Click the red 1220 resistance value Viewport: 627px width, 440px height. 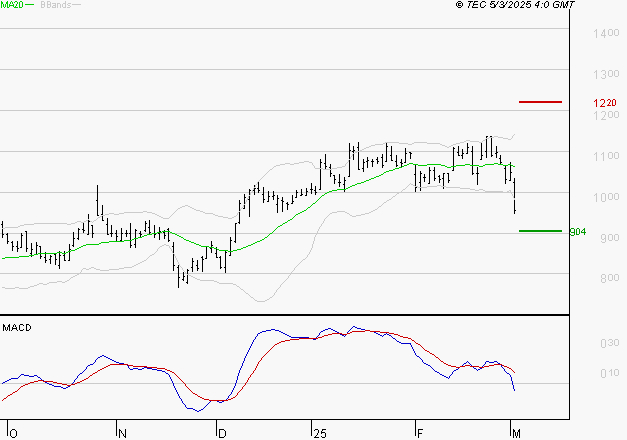[x=605, y=103]
